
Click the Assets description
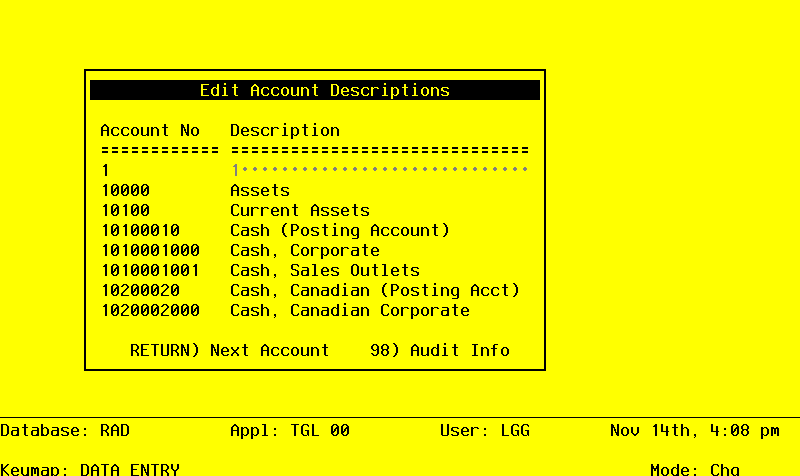(x=260, y=190)
